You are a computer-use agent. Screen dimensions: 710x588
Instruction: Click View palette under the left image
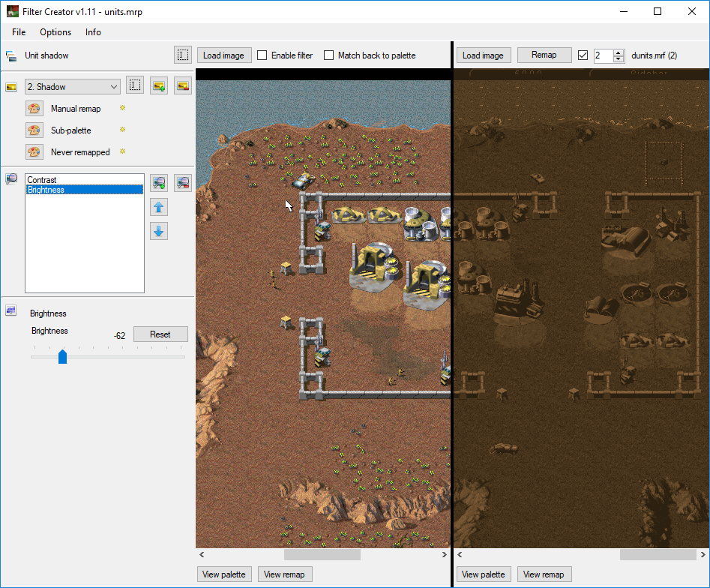[224, 574]
